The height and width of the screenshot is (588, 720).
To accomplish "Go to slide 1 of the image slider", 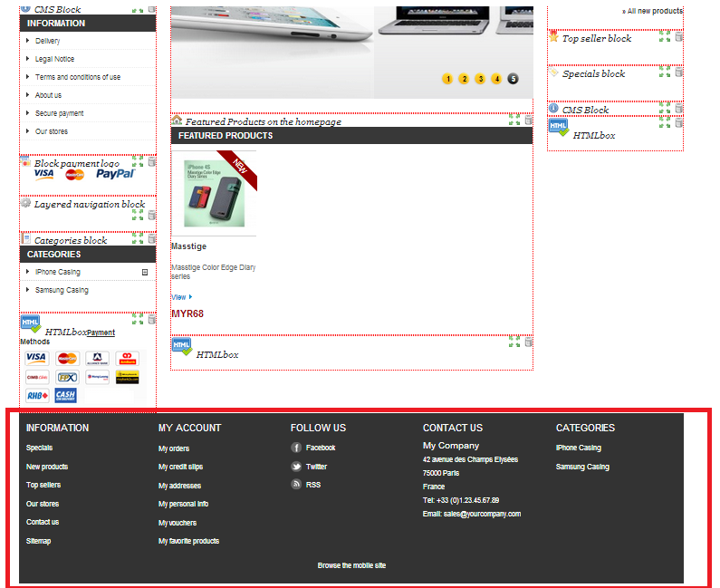I will tap(447, 79).
